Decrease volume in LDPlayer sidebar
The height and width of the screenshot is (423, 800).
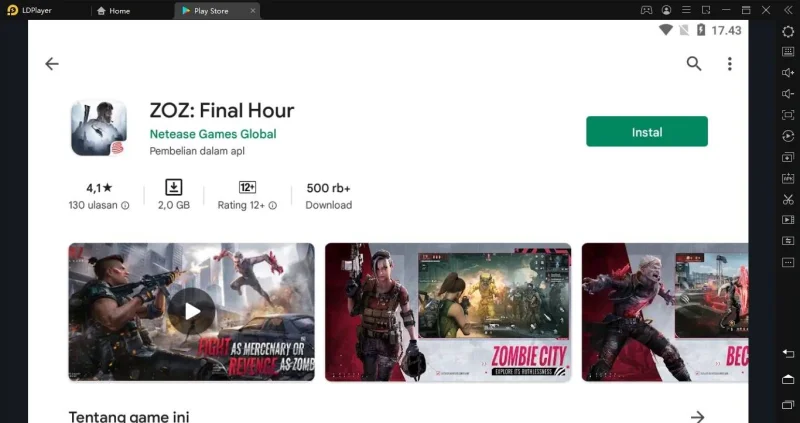tap(788, 94)
